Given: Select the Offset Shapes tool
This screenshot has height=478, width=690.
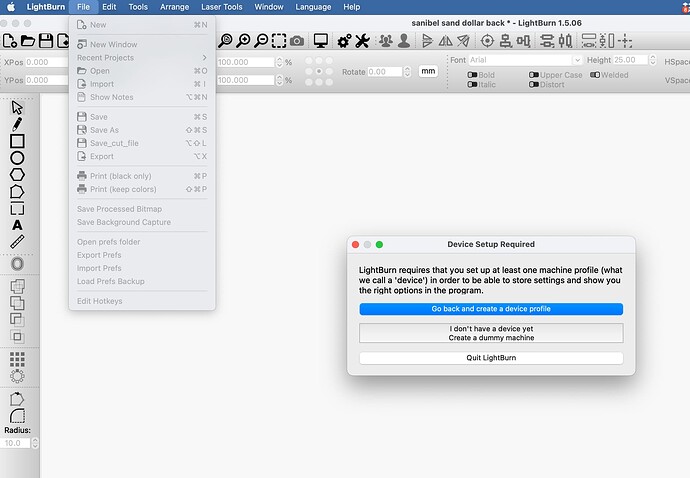Looking at the screenshot, I should 17,264.
